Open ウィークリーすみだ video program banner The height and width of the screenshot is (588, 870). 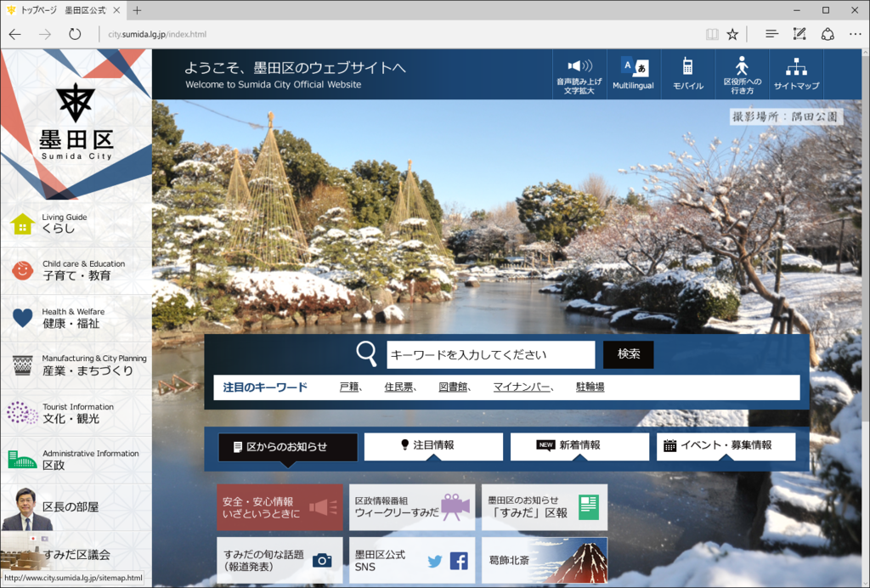pos(412,507)
